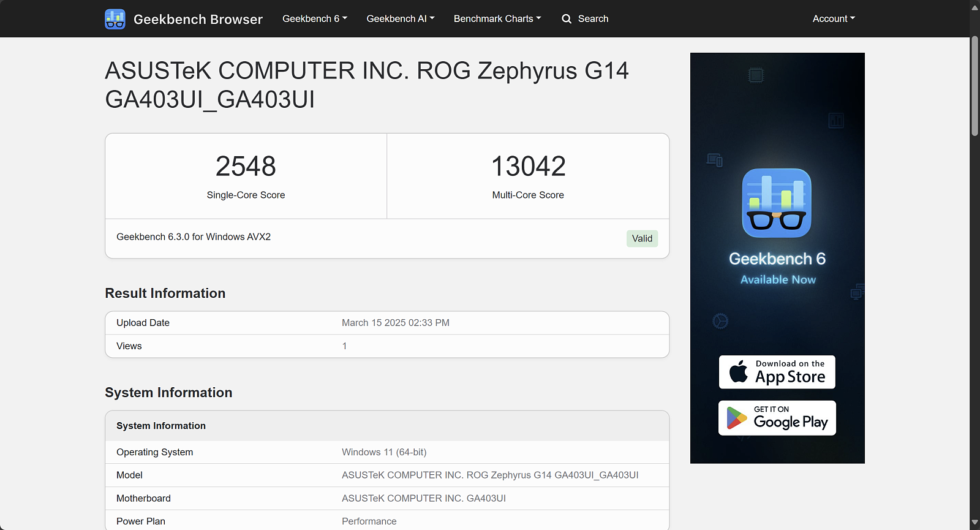Click the multi-core score 13042

tap(528, 166)
